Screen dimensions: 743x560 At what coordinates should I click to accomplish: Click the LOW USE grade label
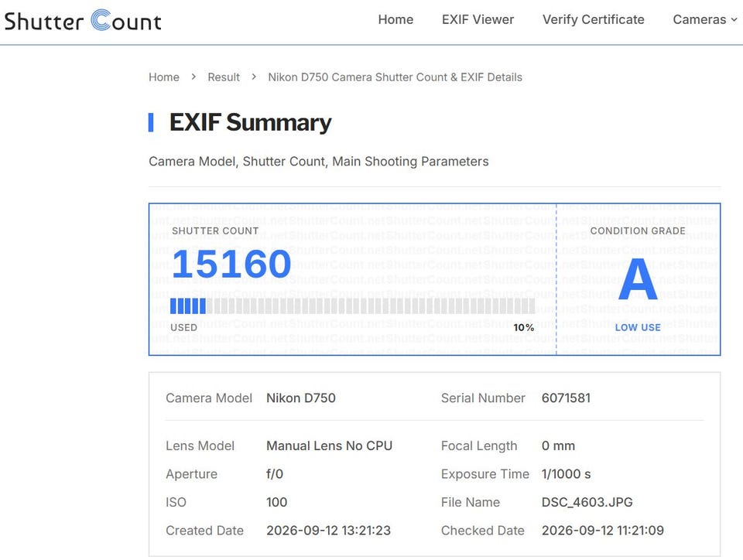(638, 328)
